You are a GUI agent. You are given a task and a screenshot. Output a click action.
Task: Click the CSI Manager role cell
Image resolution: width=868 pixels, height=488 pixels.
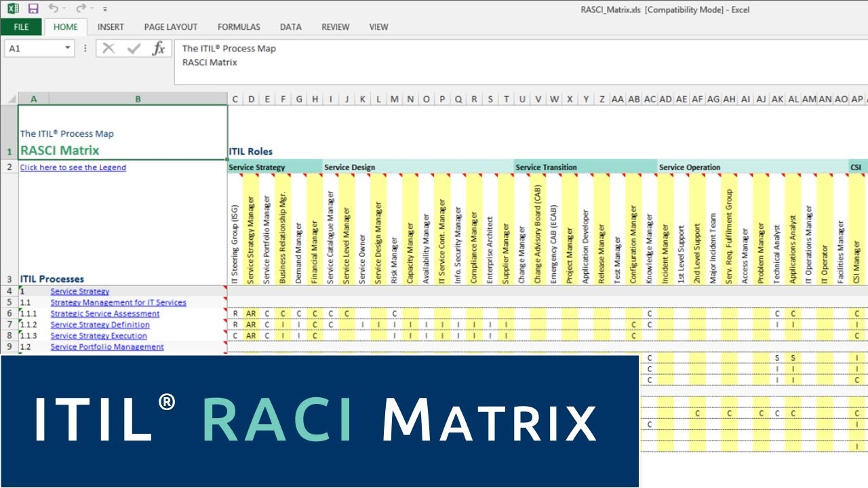coord(856,229)
